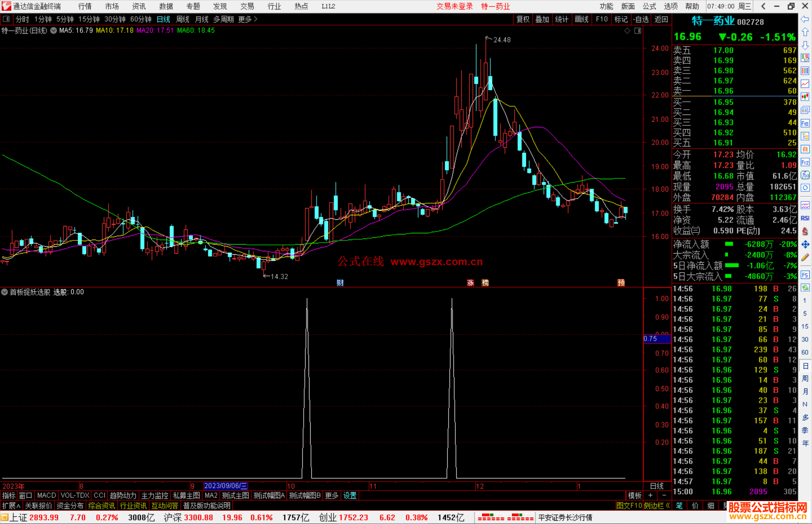The height and width of the screenshot is (524, 812).
Task: Click the line trend chart sidebar icon
Action: [805, 84]
